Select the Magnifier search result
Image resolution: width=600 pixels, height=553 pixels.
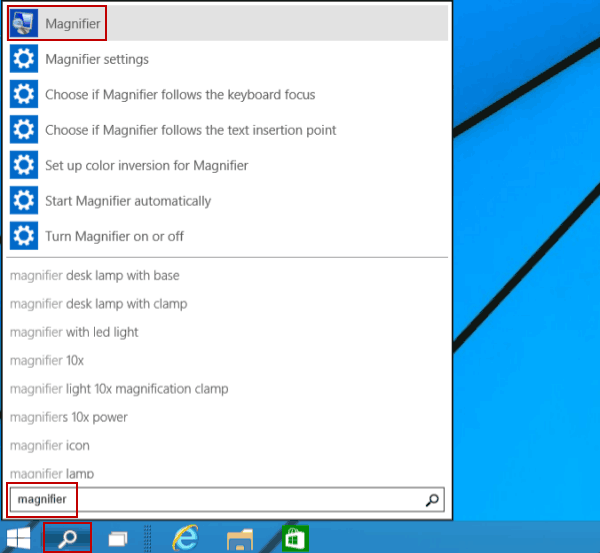pyautogui.click(x=227, y=23)
